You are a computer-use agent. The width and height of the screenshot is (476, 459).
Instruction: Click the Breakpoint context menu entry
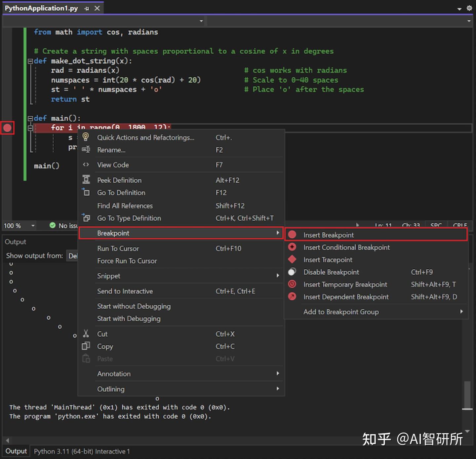[113, 233]
